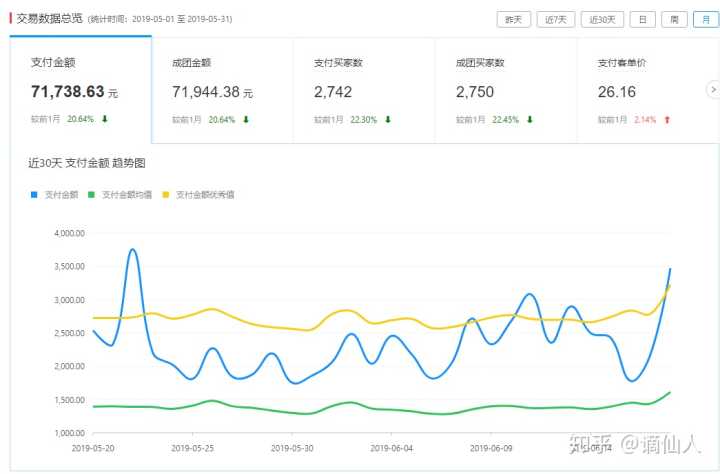The width and height of the screenshot is (720, 474).
Task: Click green down arrow under 成团金额
Action: 246,119
